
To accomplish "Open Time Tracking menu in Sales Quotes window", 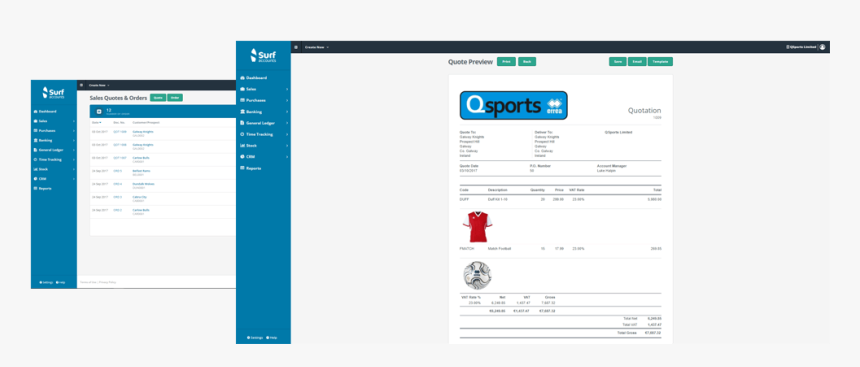I will pyautogui.click(x=54, y=159).
